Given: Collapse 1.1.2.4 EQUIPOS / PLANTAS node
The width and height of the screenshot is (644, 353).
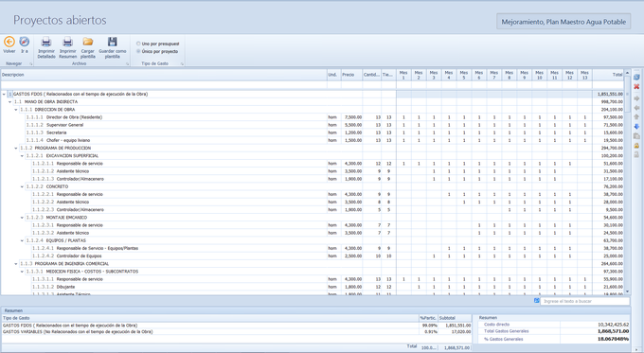Looking at the screenshot, I should click(x=22, y=240).
